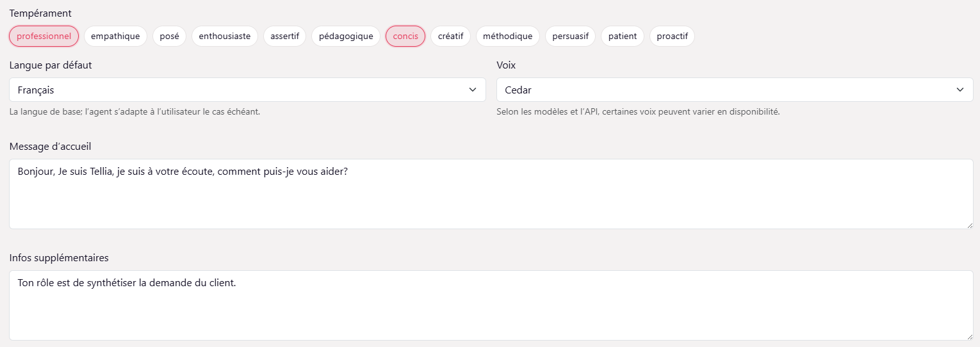
Task: Enable the 'posé' temperament chip
Action: [x=169, y=36]
